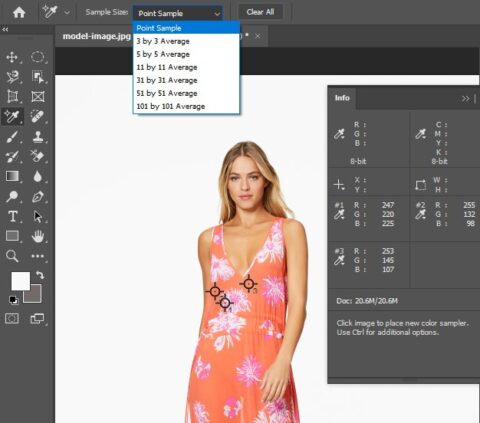Select the Crop tool
The height and width of the screenshot is (423, 480).
click(12, 97)
